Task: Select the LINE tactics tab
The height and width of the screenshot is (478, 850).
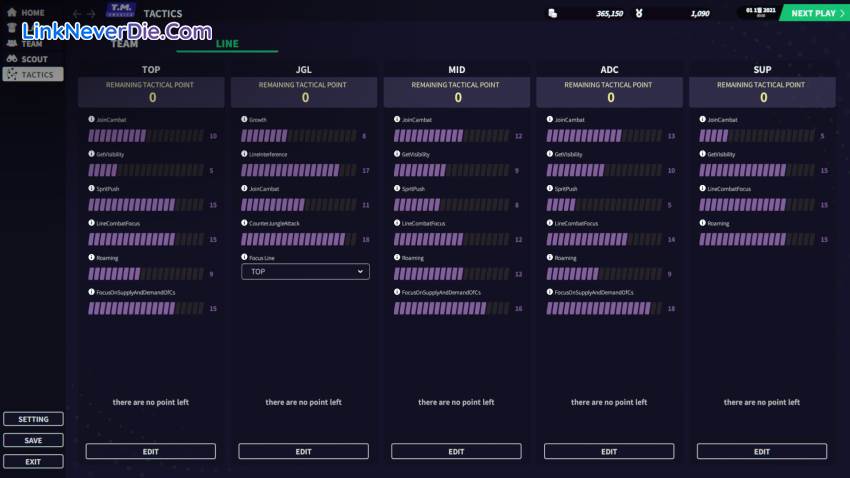Action: pyautogui.click(x=227, y=44)
